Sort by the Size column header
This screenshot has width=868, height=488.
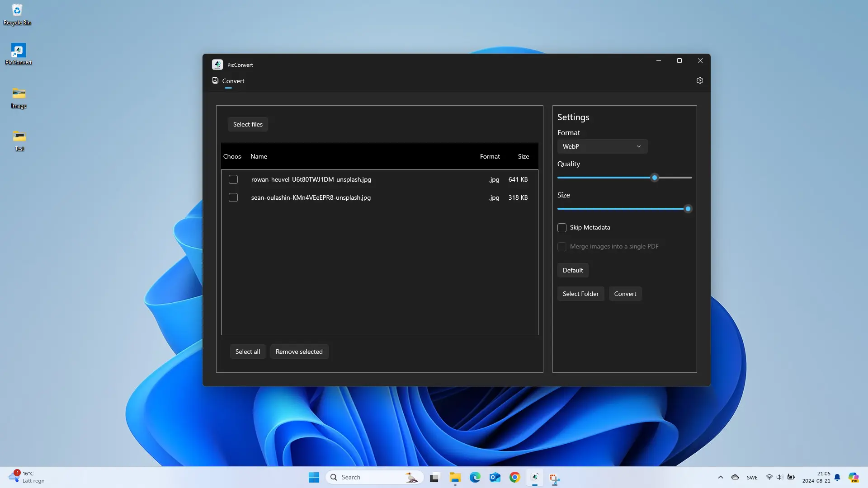pyautogui.click(x=524, y=156)
